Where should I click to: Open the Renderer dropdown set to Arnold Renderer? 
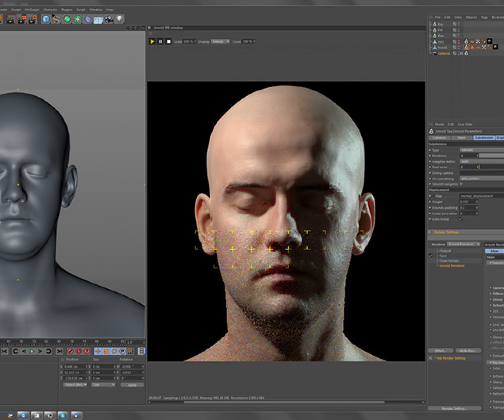click(x=464, y=244)
